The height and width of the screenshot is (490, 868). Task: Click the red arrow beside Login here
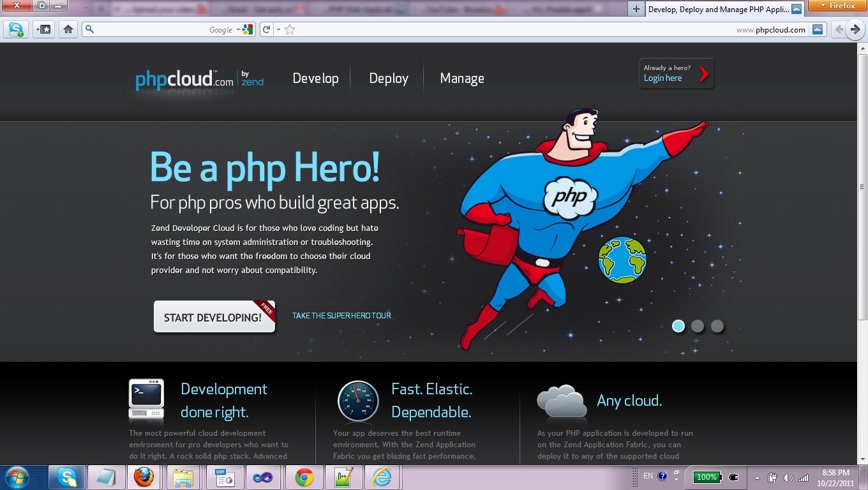(x=704, y=75)
